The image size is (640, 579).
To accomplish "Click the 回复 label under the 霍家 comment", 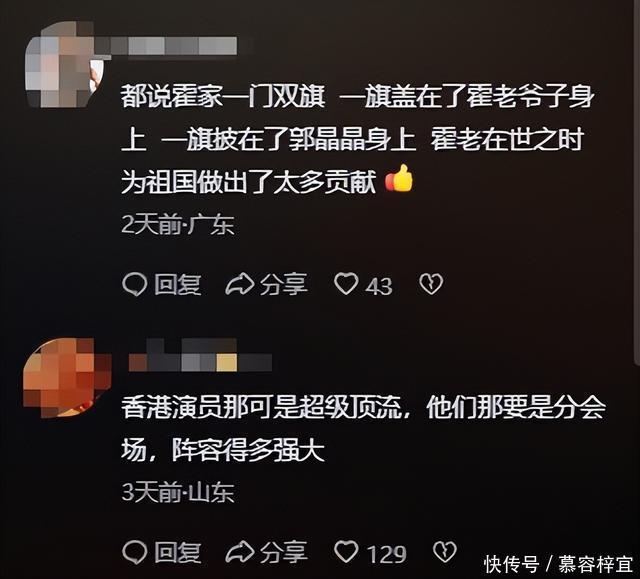I will 178,284.
